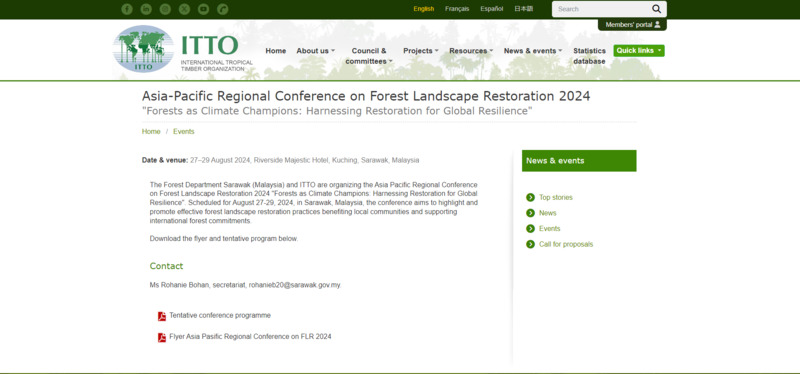Click the arrow icon beside Call for proposals

[530, 244]
